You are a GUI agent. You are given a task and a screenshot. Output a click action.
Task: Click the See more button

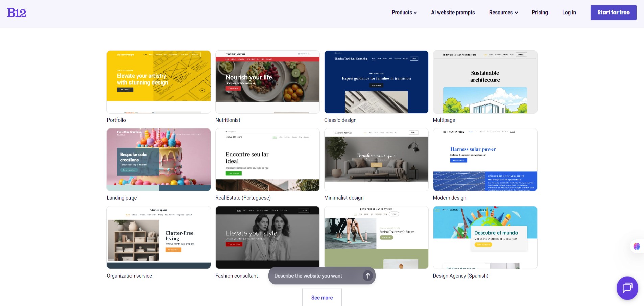click(322, 297)
